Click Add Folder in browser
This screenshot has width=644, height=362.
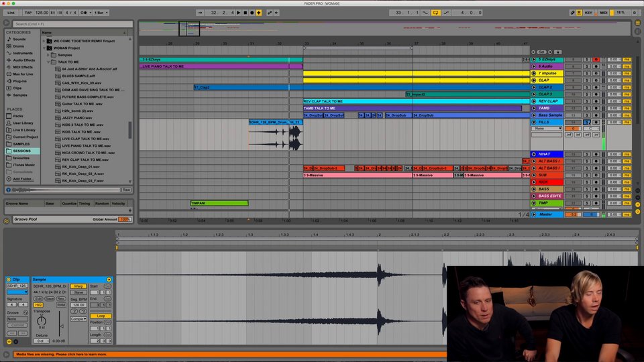pos(22,178)
